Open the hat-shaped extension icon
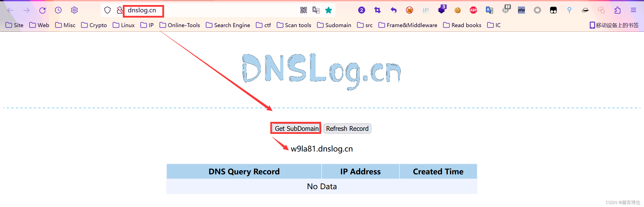 click(585, 10)
